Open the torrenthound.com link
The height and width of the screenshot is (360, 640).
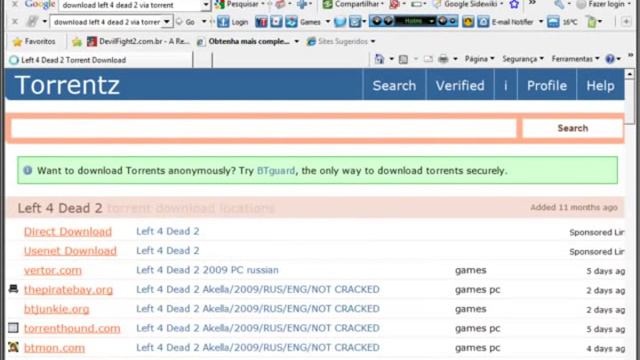coord(72,328)
